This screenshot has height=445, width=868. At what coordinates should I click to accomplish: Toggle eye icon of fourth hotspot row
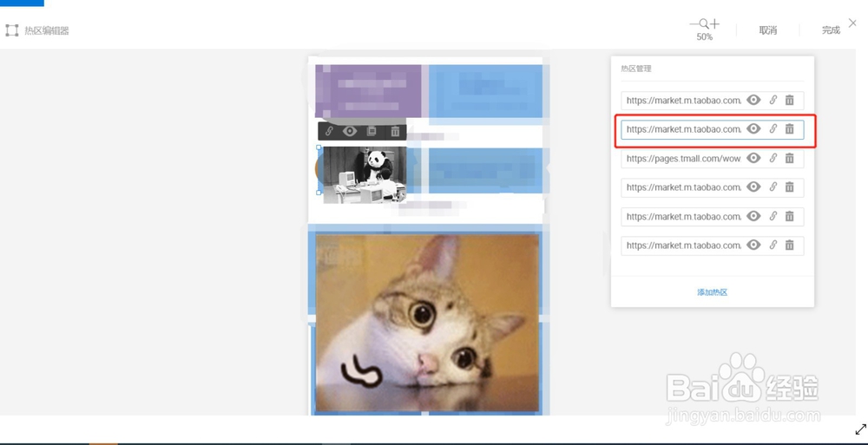[753, 187]
